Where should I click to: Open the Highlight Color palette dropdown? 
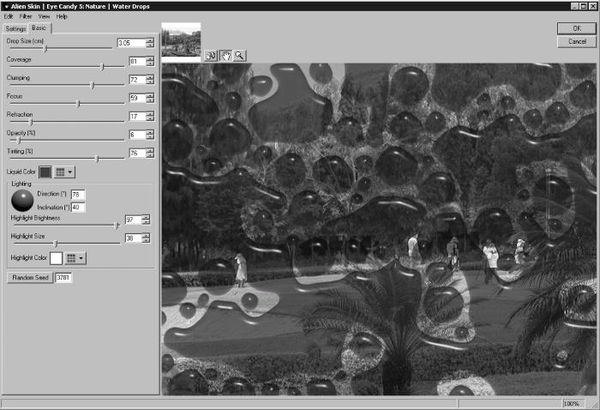74,257
